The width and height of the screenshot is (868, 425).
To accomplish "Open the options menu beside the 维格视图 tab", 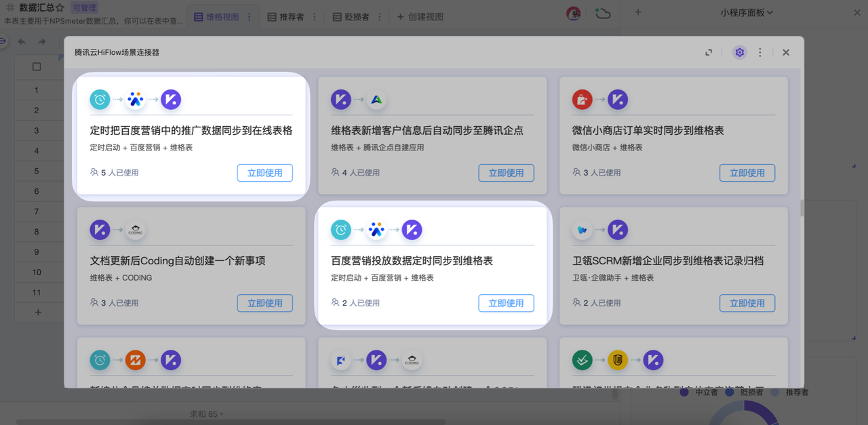I will pos(249,17).
